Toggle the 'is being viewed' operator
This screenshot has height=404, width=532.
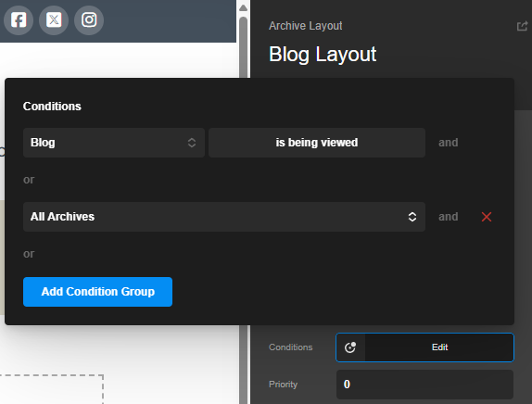tap(317, 143)
